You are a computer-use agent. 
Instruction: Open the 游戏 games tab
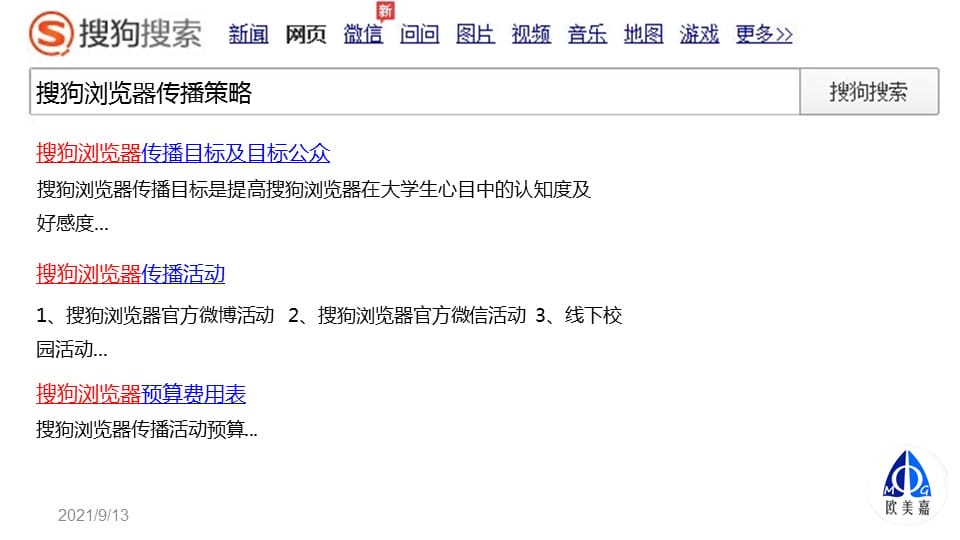[699, 34]
